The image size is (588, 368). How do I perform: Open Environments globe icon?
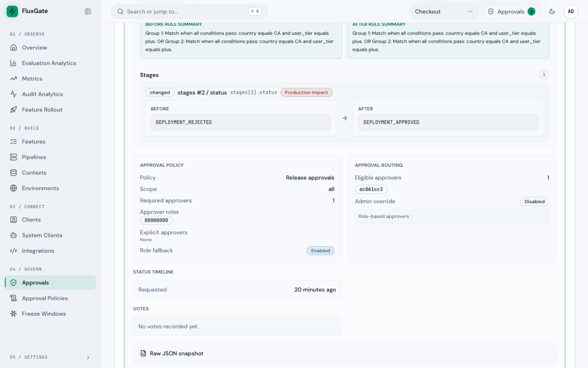pos(14,188)
